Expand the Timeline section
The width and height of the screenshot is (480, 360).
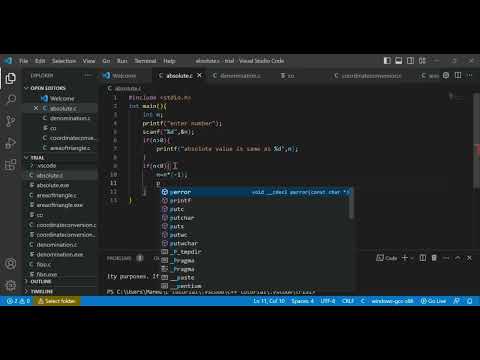(x=42, y=292)
